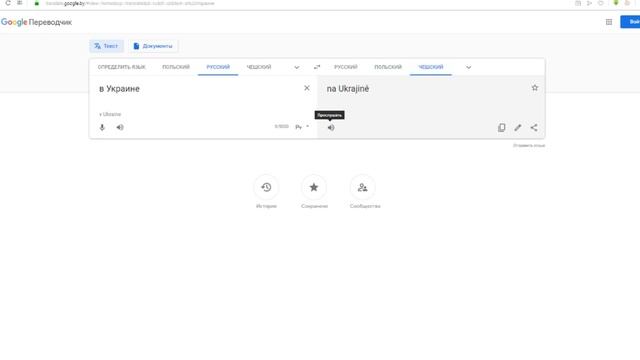The width and height of the screenshot is (640, 360).
Task: Click the secure lock icon
Action: (x=37, y=3)
